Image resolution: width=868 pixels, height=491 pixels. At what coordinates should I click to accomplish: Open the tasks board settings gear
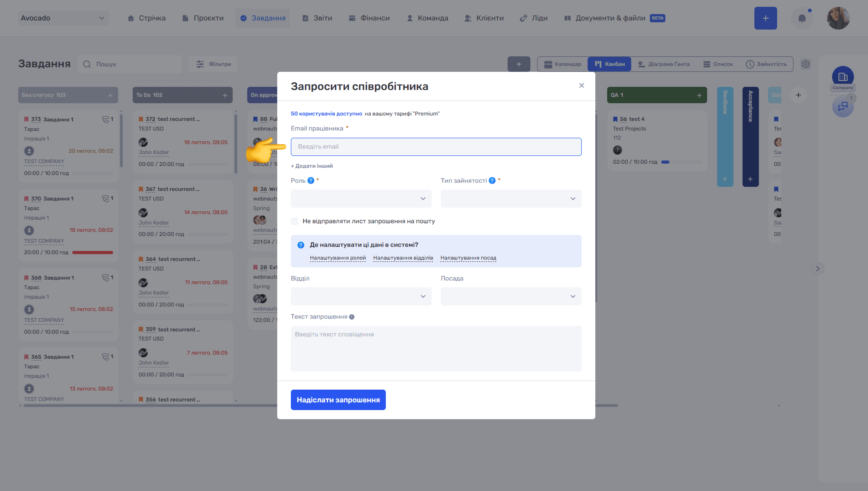point(806,64)
